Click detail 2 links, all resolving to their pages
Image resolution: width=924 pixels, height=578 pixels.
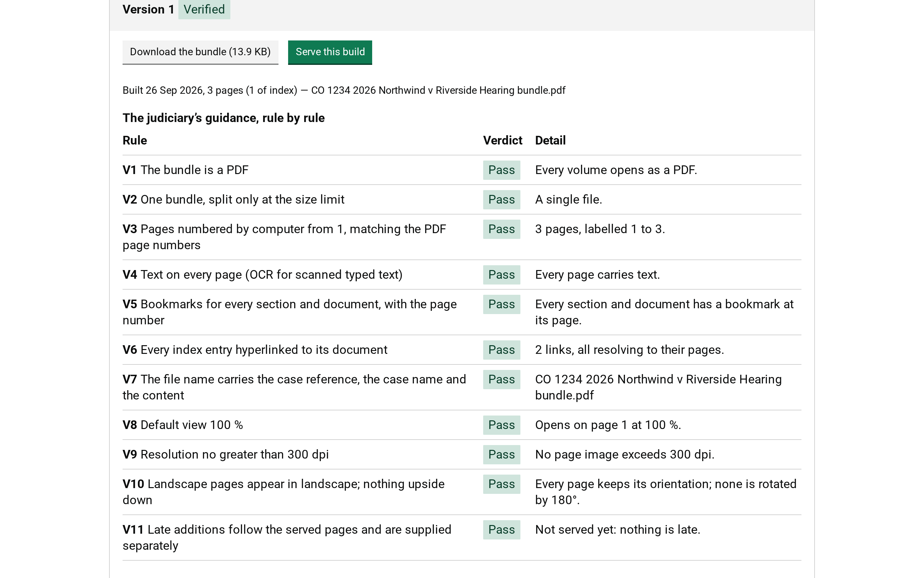(629, 349)
